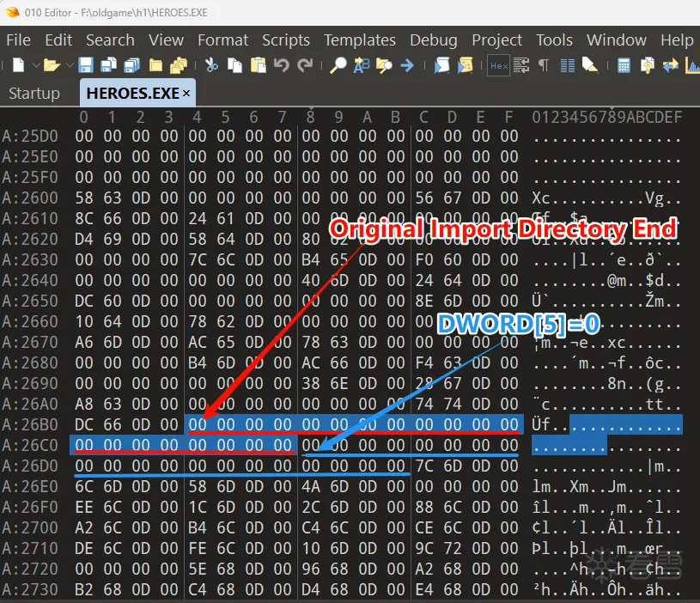Viewport: 700px width, 603px height.
Task: Click the Undo arrow
Action: tap(281, 65)
